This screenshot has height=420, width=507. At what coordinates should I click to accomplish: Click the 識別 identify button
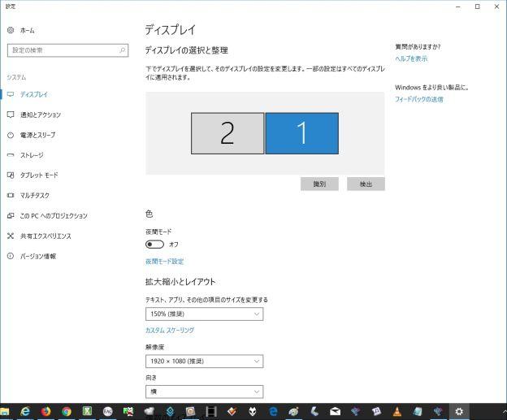click(x=319, y=184)
